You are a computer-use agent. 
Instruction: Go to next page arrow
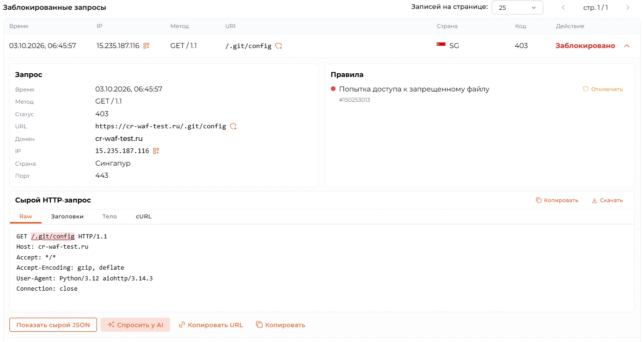(x=628, y=7)
